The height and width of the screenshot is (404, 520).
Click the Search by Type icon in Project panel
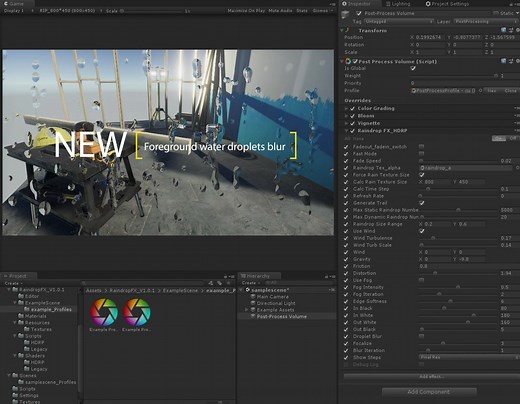coord(211,283)
